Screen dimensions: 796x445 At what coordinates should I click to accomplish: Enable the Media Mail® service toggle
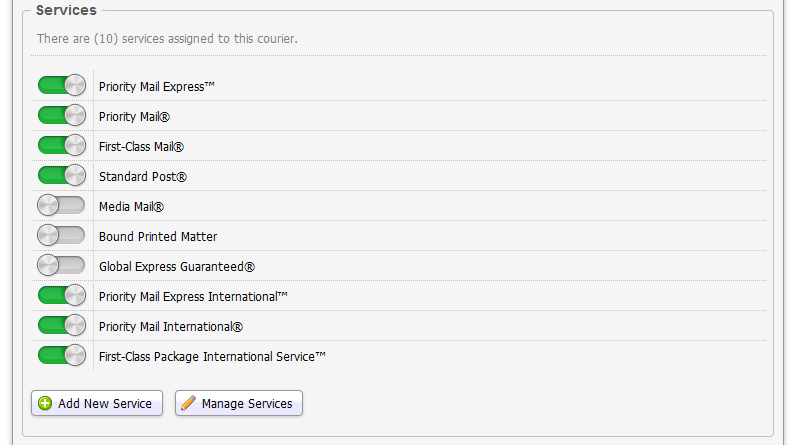point(61,206)
